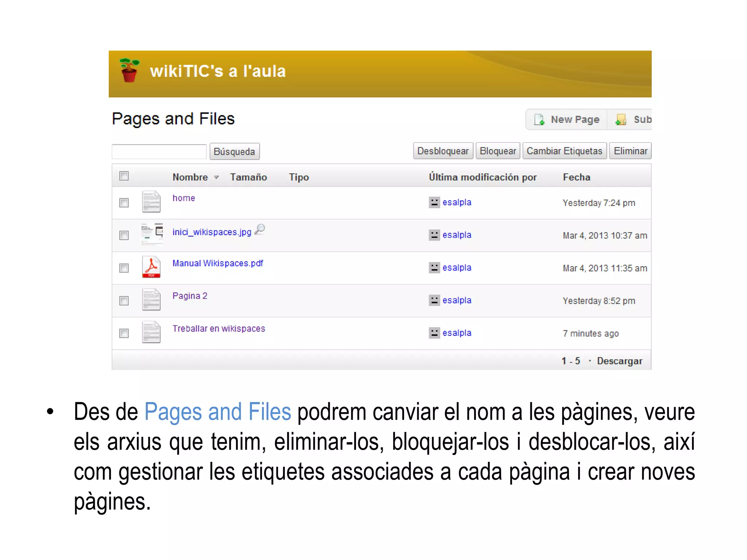Check the box for the home page

pyautogui.click(x=124, y=203)
